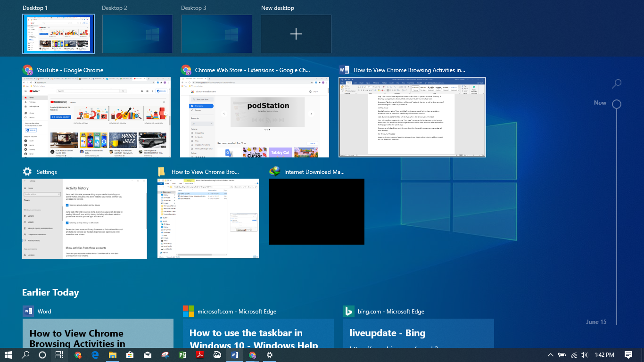Select the YouTube Google Chrome window thumbnail

[x=96, y=117]
